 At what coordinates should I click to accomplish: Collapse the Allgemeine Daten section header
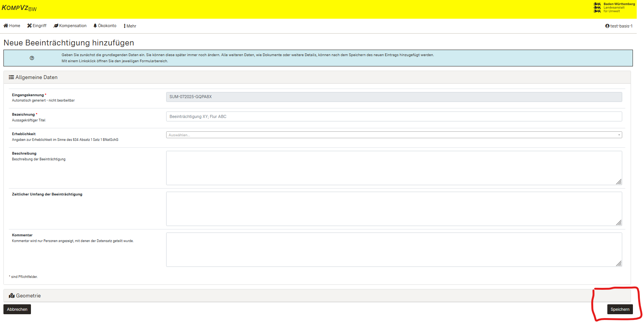tap(317, 77)
